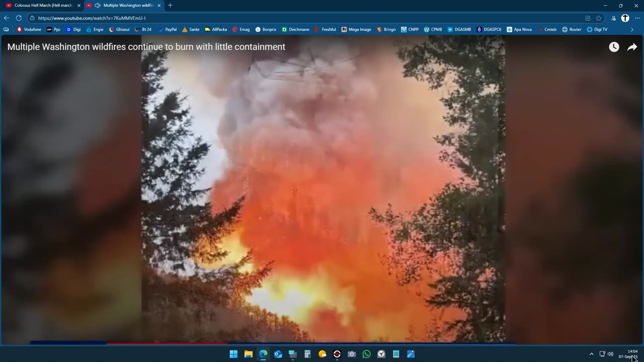Open the media control music icon
This screenshot has height=362, width=644.
pyautogui.click(x=613, y=18)
